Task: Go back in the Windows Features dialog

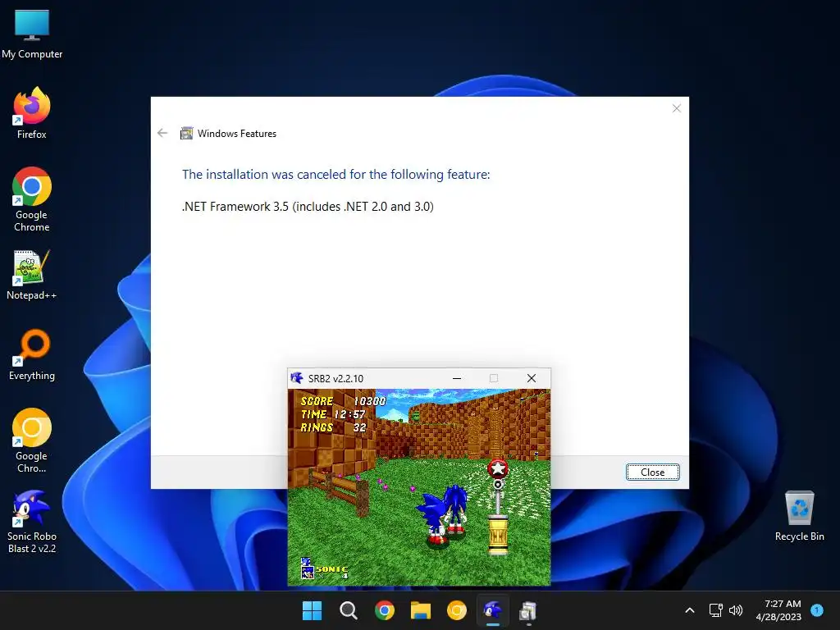Action: point(162,133)
